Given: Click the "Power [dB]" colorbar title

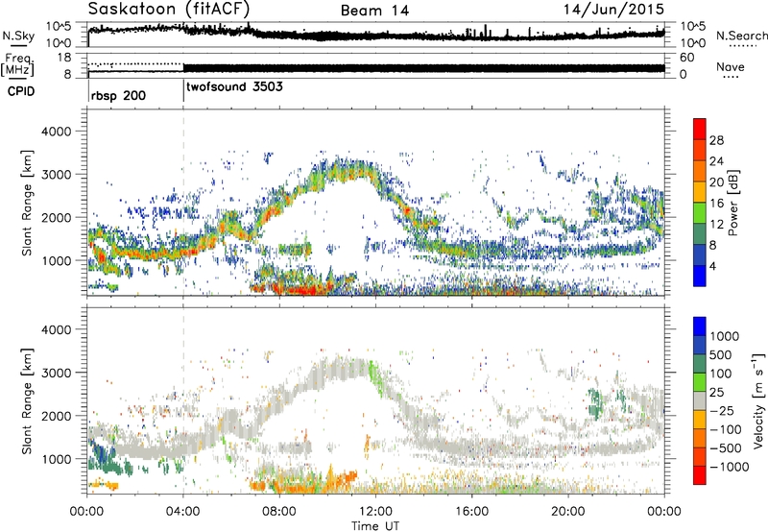Looking at the screenshot, I should click(732, 203).
